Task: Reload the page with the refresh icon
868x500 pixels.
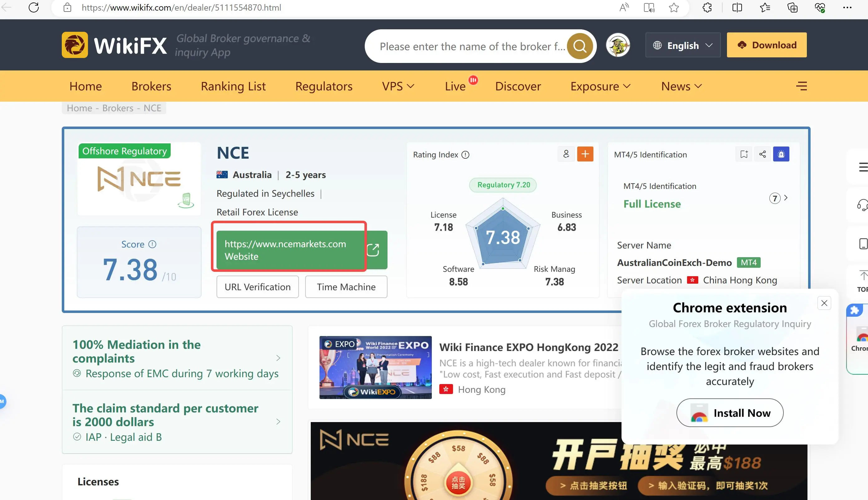Action: (x=34, y=7)
